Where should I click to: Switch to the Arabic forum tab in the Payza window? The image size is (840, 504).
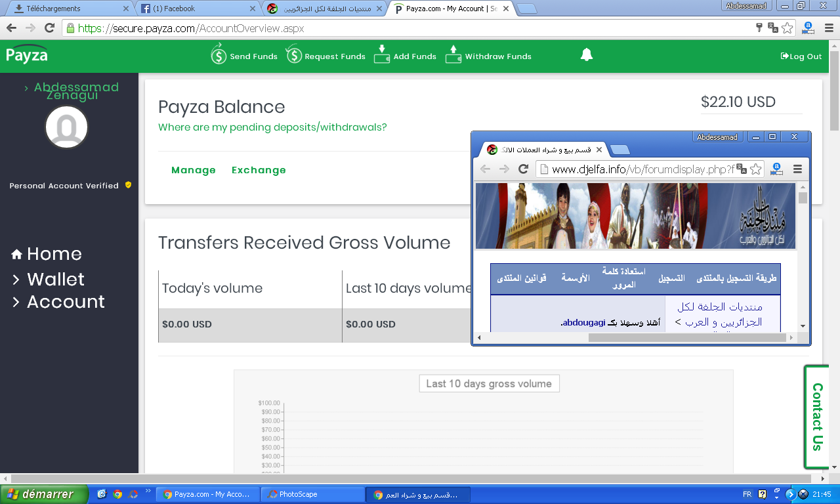(324, 9)
